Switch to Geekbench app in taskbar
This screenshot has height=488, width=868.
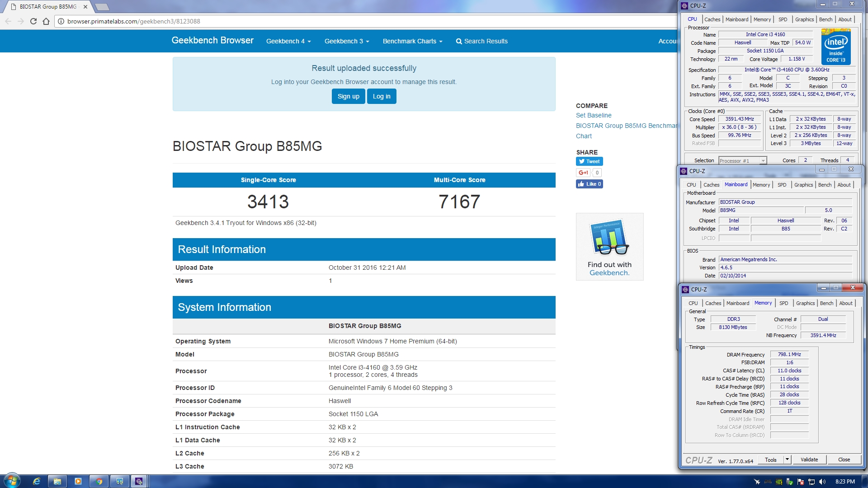pos(120,481)
